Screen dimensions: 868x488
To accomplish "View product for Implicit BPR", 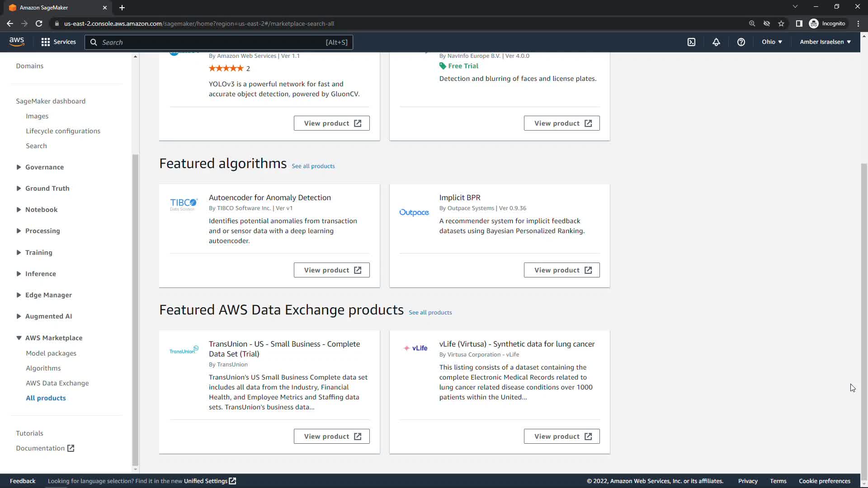I will click(x=561, y=270).
